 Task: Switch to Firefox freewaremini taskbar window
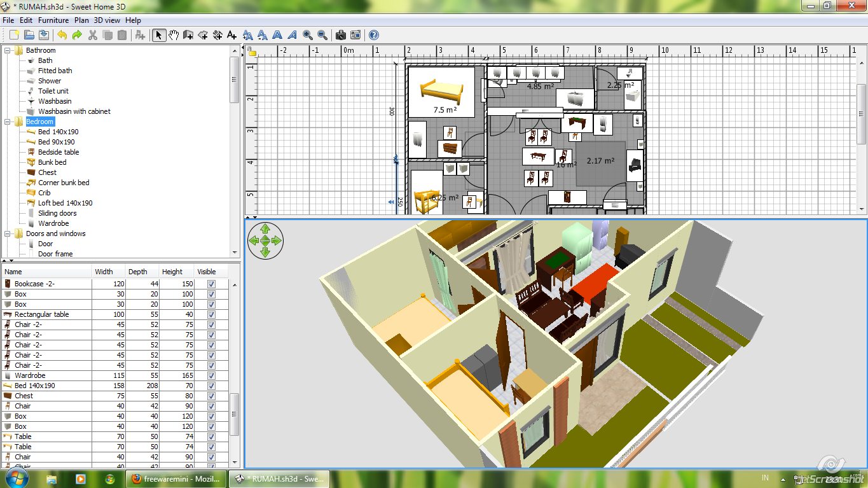(176, 478)
